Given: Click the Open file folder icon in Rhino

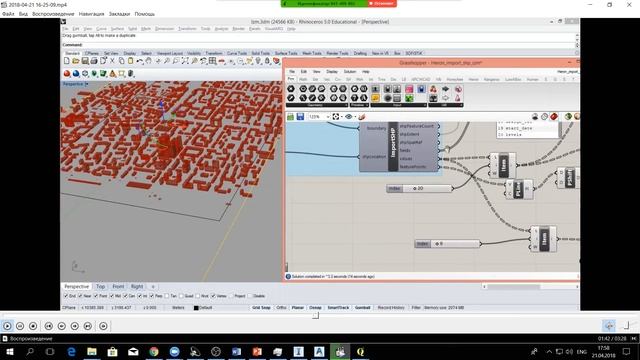Looking at the screenshot, I should pos(76,61).
